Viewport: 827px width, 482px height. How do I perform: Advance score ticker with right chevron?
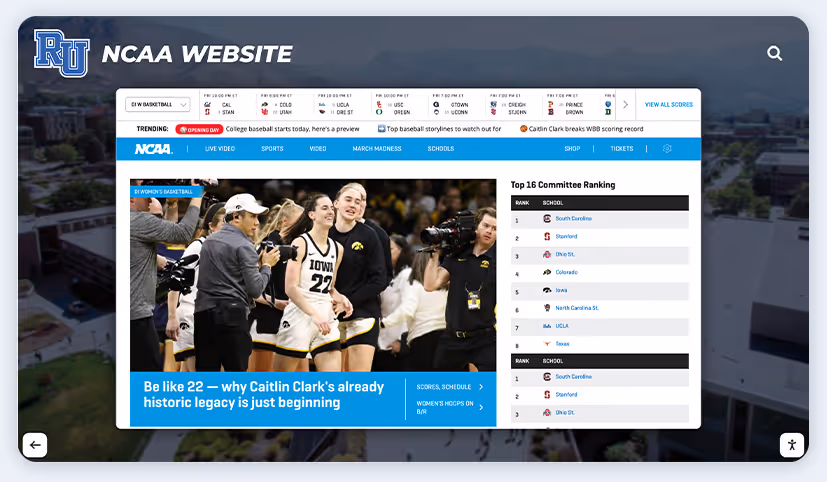[x=626, y=104]
